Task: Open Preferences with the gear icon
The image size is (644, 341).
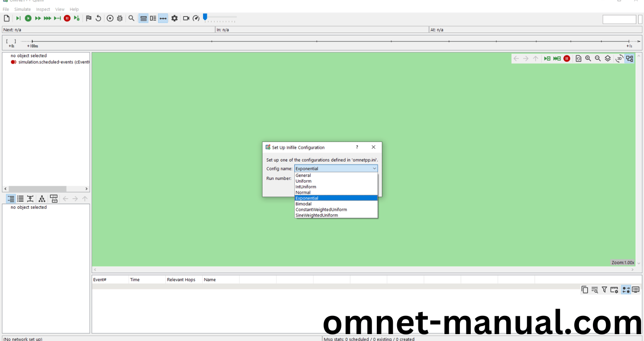Action: [x=175, y=18]
